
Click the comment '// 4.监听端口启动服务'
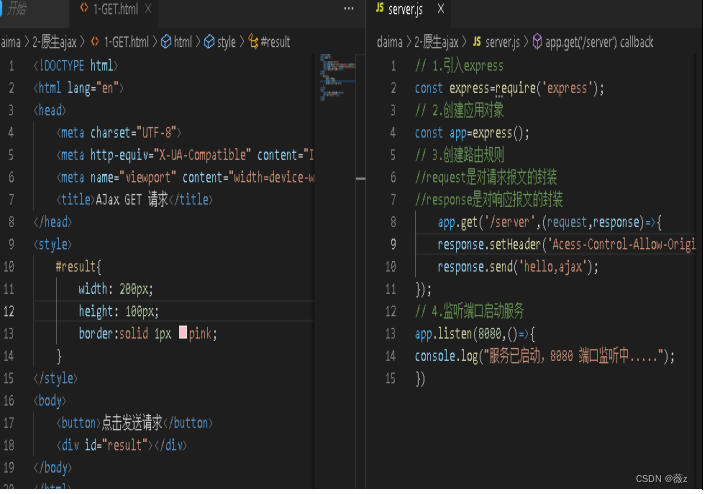[x=470, y=311]
